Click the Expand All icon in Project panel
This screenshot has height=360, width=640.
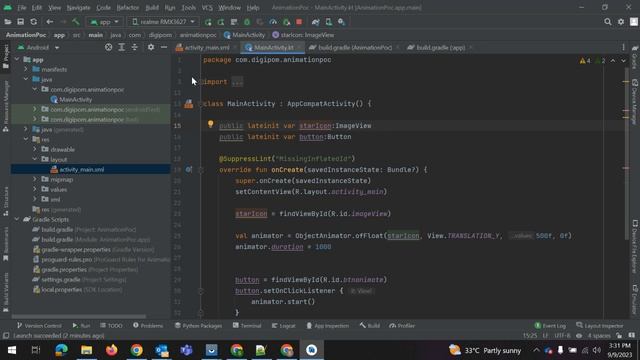point(122,47)
